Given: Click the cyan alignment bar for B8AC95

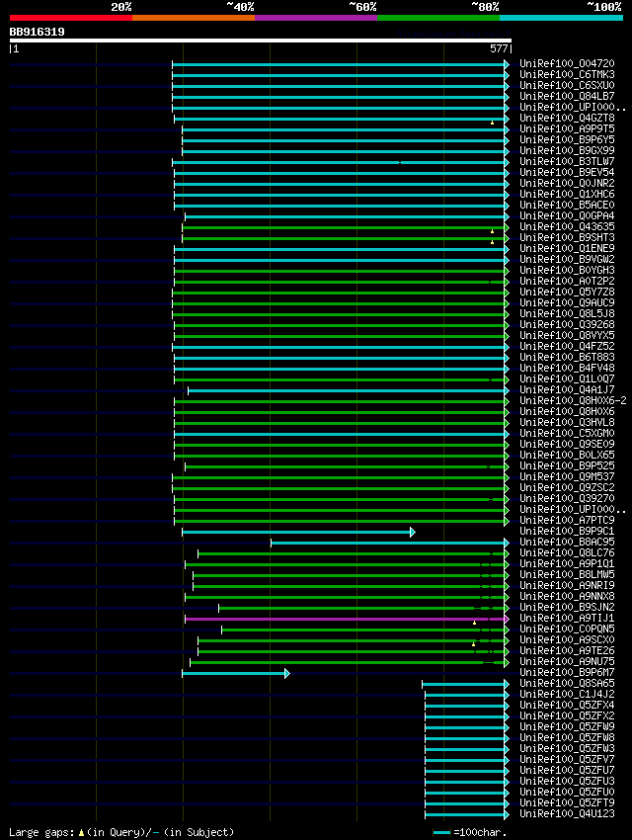Looking at the screenshot, I should [x=388, y=544].
